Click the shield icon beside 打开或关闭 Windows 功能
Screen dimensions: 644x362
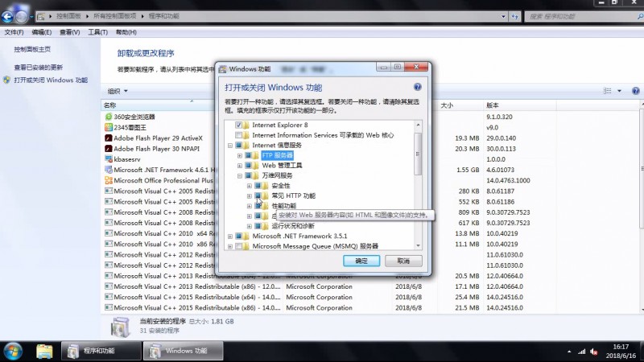[6, 80]
